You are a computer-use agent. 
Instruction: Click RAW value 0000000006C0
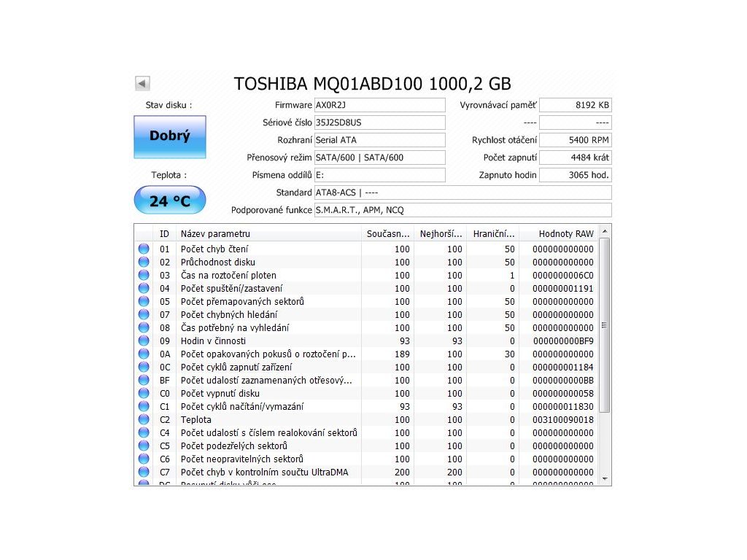(563, 275)
